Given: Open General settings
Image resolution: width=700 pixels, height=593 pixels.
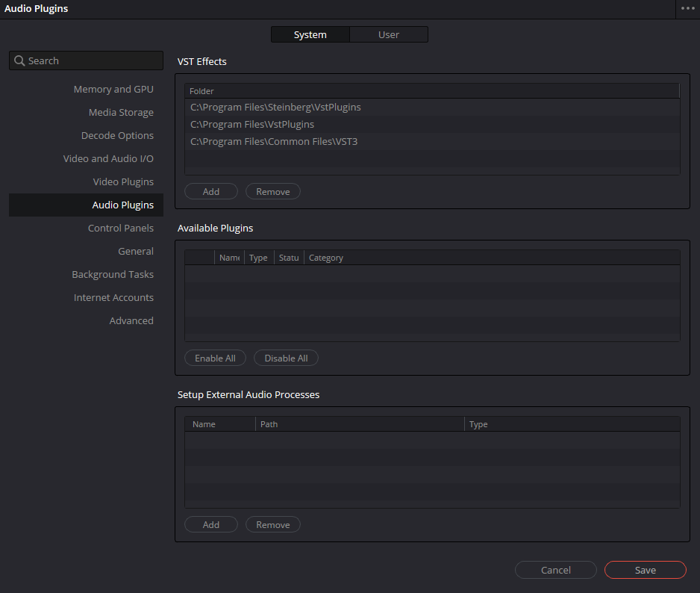Looking at the screenshot, I should (136, 252).
